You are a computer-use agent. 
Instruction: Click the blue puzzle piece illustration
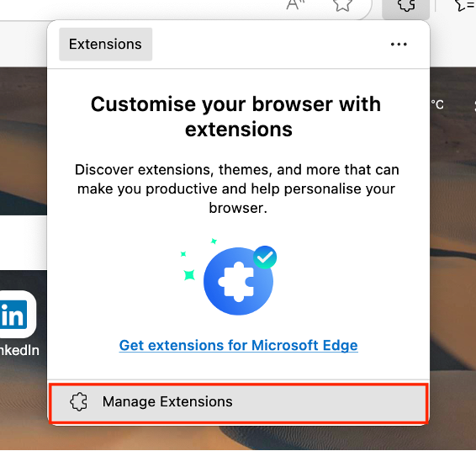point(238,281)
